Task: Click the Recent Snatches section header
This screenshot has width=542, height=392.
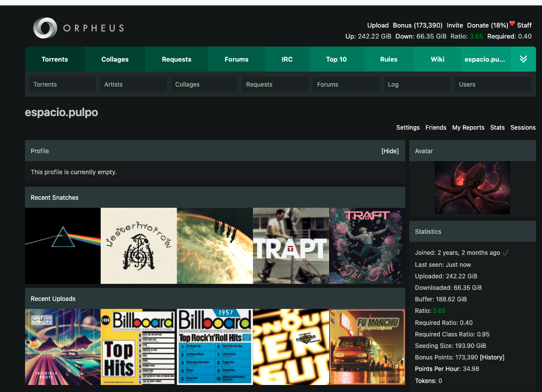Action: [215, 198]
